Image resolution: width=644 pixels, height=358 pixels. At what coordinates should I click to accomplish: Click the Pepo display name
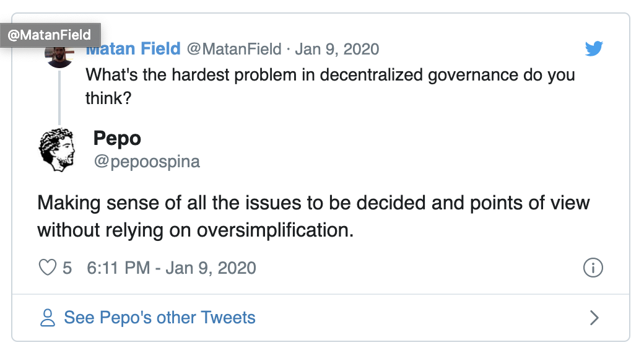pos(117,139)
